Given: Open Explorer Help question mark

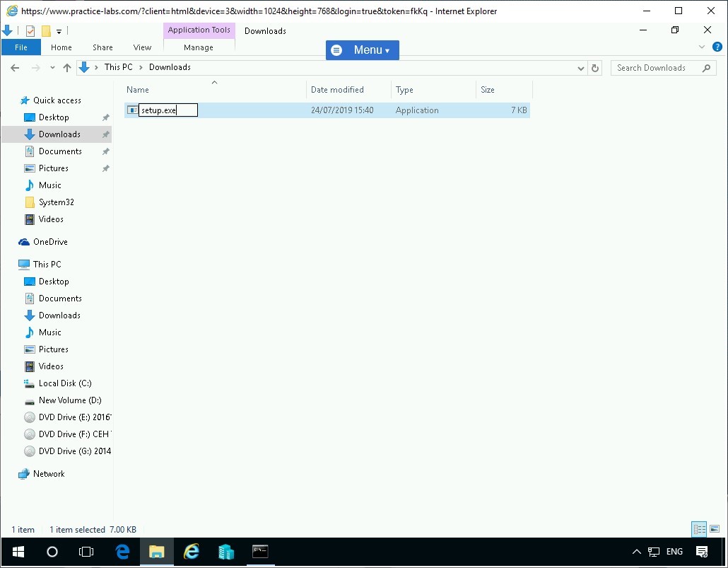Looking at the screenshot, I should pyautogui.click(x=717, y=47).
